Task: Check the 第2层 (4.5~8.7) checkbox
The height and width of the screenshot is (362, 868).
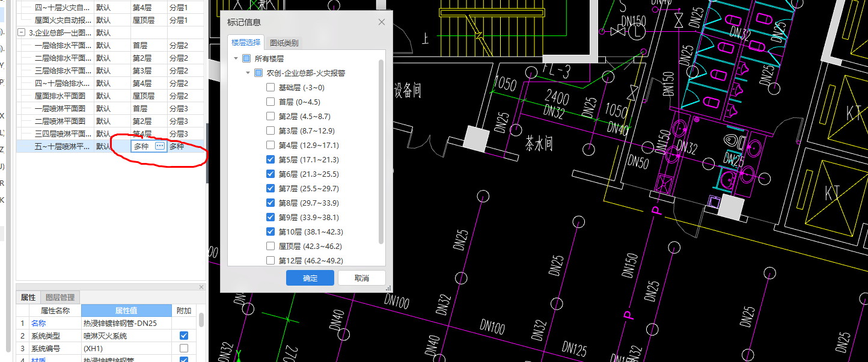Action: coord(270,117)
